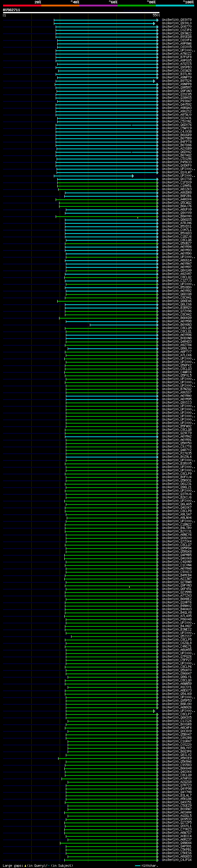Pick the UniRef100_Q5UBZ7 hit label
This screenshot has width=197, height=868.
click(177, 243)
